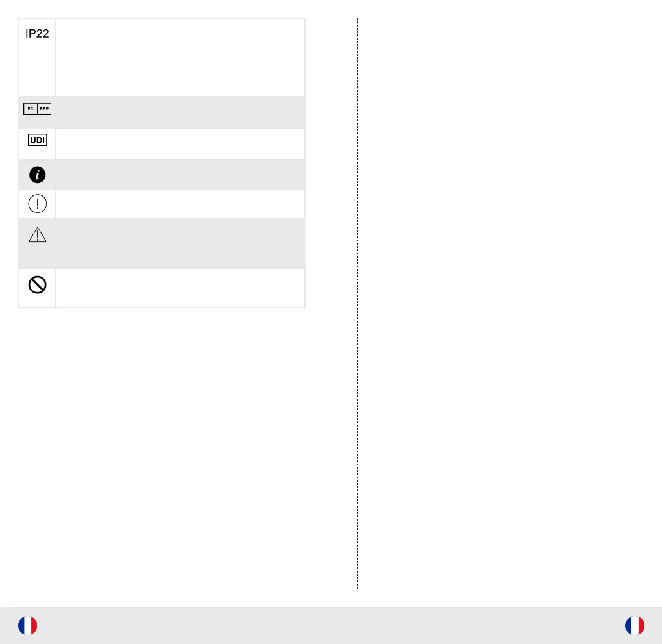Click the IP22 protection rating symbol
662x644 pixels.
coord(37,34)
